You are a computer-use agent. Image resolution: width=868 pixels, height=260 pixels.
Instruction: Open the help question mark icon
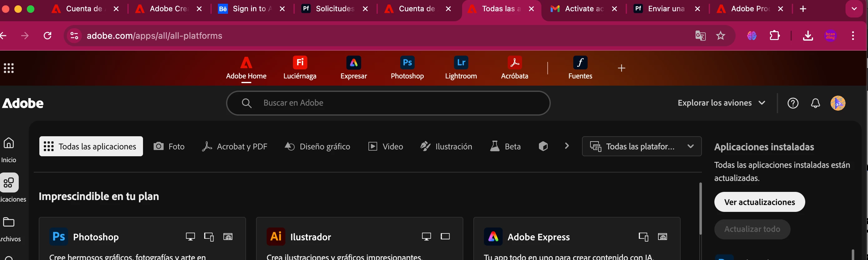pyautogui.click(x=792, y=103)
